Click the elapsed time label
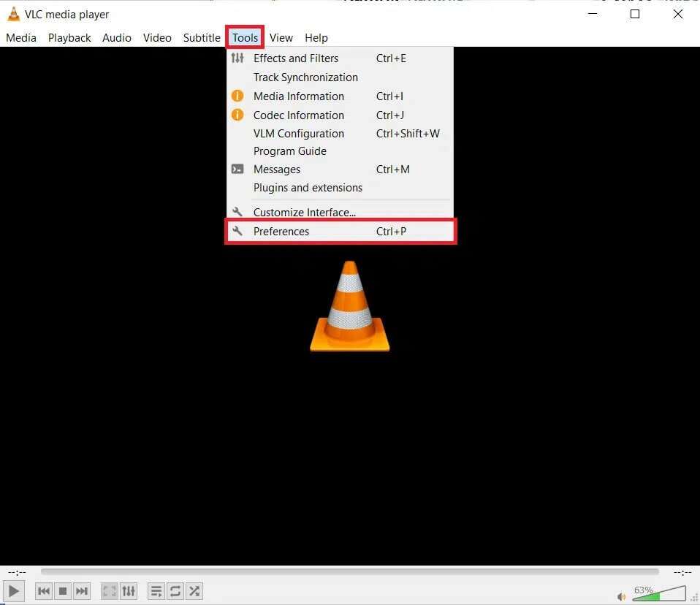Screen dimensions: 700x605 [18, 572]
